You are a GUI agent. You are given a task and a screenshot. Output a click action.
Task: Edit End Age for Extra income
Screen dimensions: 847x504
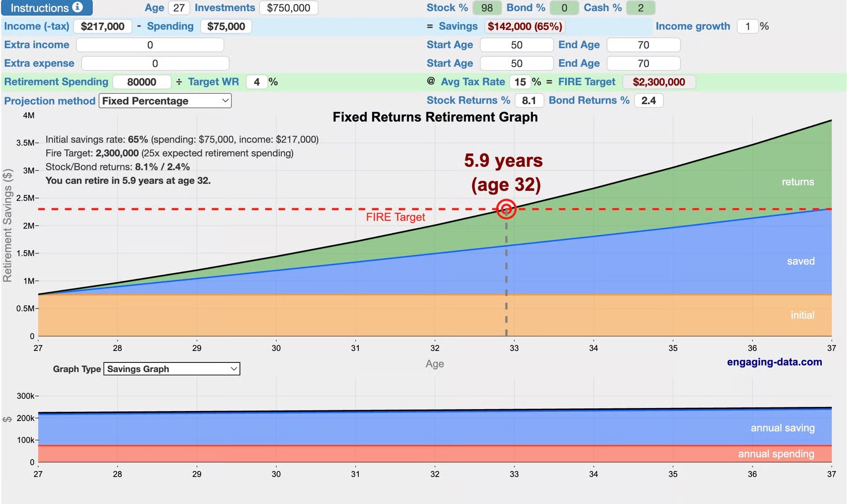[644, 45]
